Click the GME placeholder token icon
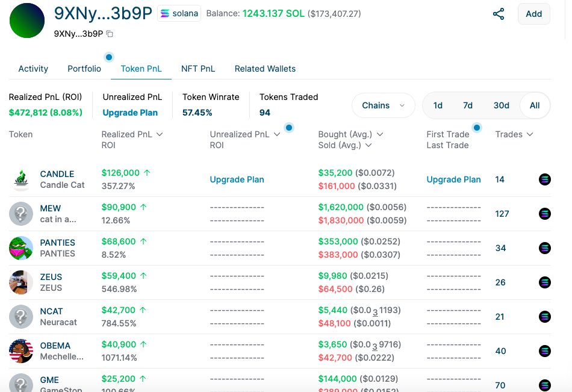This screenshot has height=392, width=572. point(21,383)
